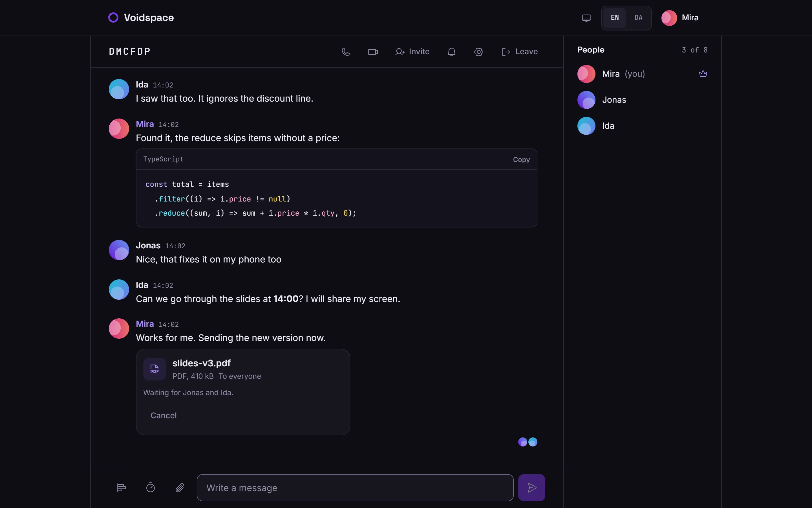Screen dimensions: 812x508
Task: Click the People panel heading
Action: (591, 50)
